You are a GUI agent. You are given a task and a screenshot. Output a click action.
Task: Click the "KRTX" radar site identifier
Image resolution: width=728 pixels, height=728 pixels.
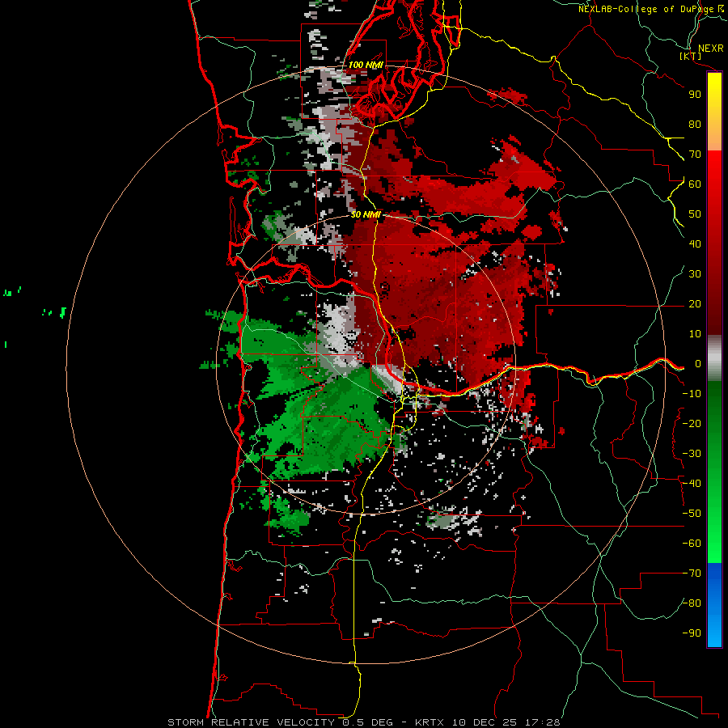pyautogui.click(x=430, y=722)
